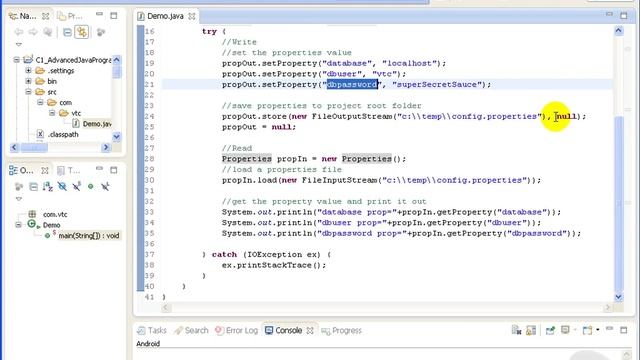Select the bin folder row
Image resolution: width=640 pixels, height=360 pixels.
(x=52, y=81)
